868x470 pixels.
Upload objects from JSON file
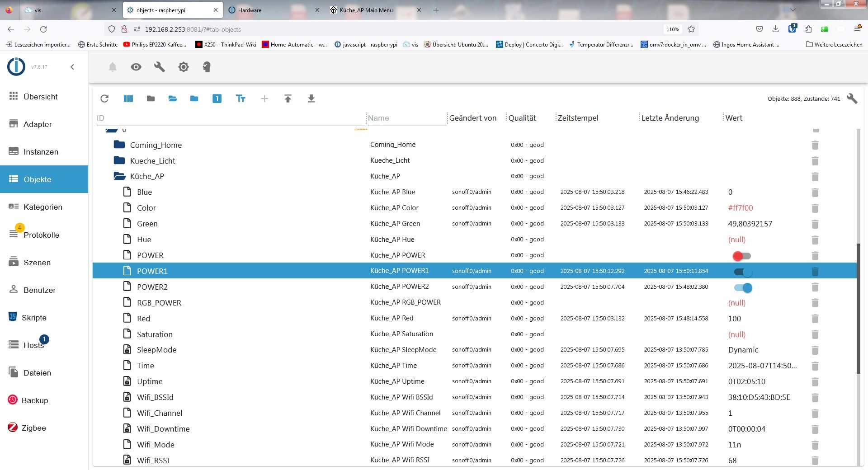pyautogui.click(x=288, y=99)
